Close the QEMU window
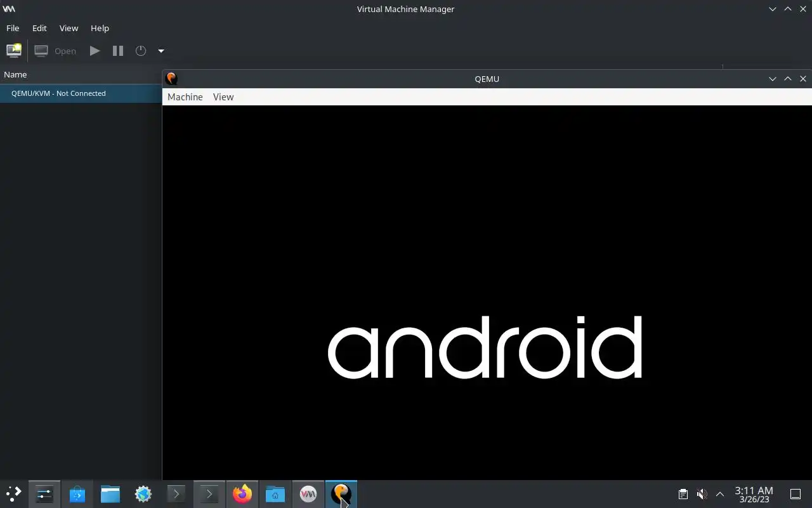This screenshot has width=812, height=508. tap(803, 79)
